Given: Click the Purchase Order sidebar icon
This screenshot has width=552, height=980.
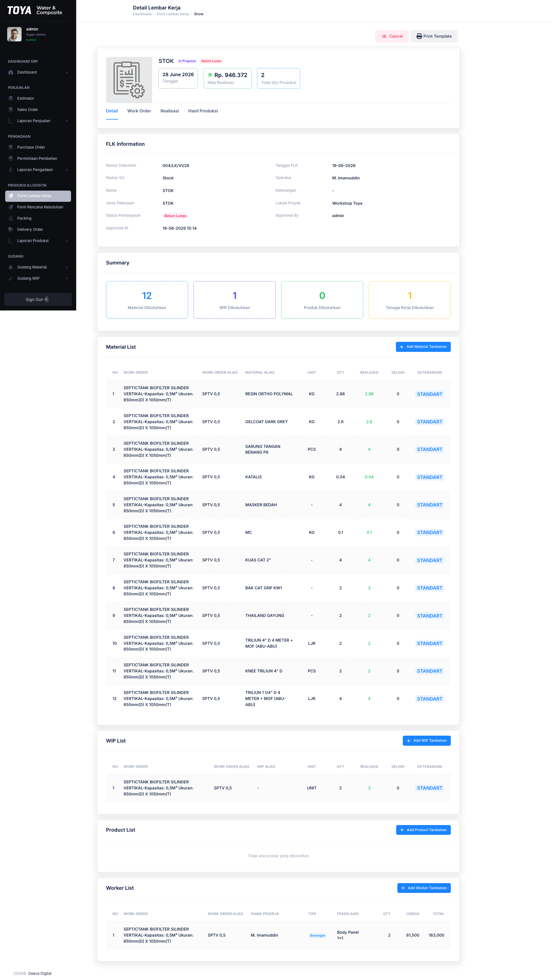Looking at the screenshot, I should click(11, 147).
